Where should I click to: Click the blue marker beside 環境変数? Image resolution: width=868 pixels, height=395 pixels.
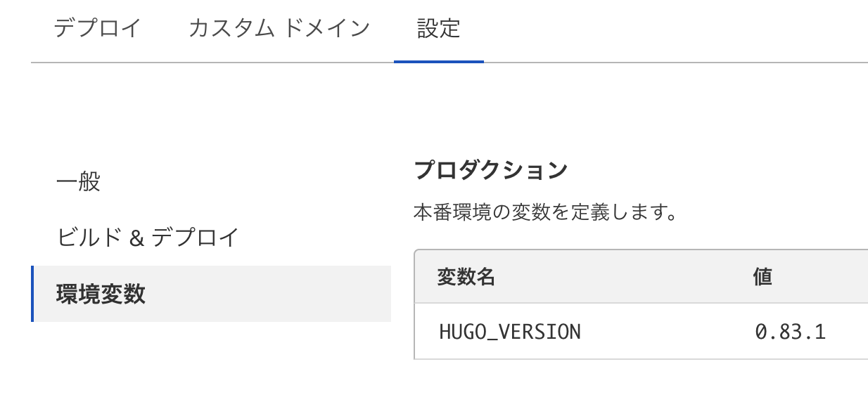coord(32,294)
